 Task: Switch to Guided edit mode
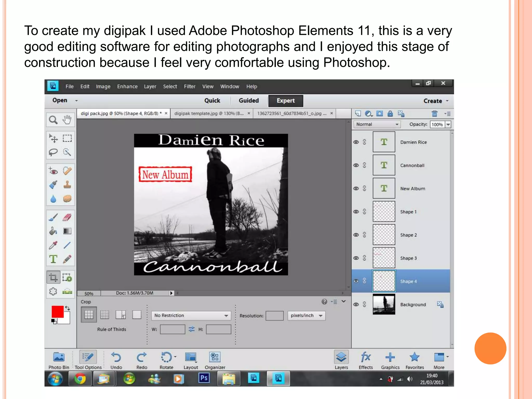pos(249,101)
